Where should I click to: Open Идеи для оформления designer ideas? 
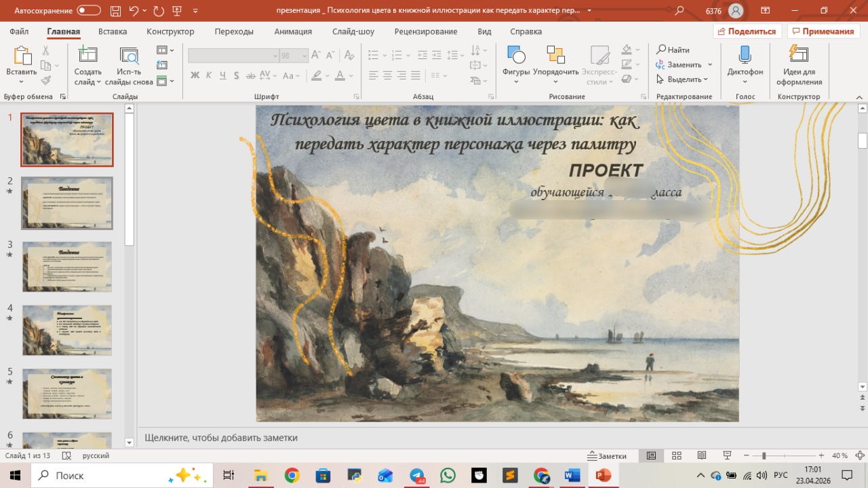(x=799, y=65)
